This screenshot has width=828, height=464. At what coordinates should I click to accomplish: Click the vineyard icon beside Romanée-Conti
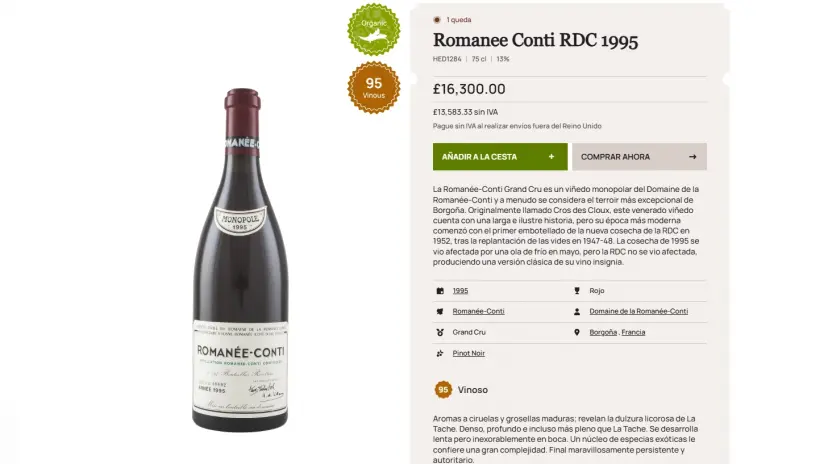coord(439,311)
